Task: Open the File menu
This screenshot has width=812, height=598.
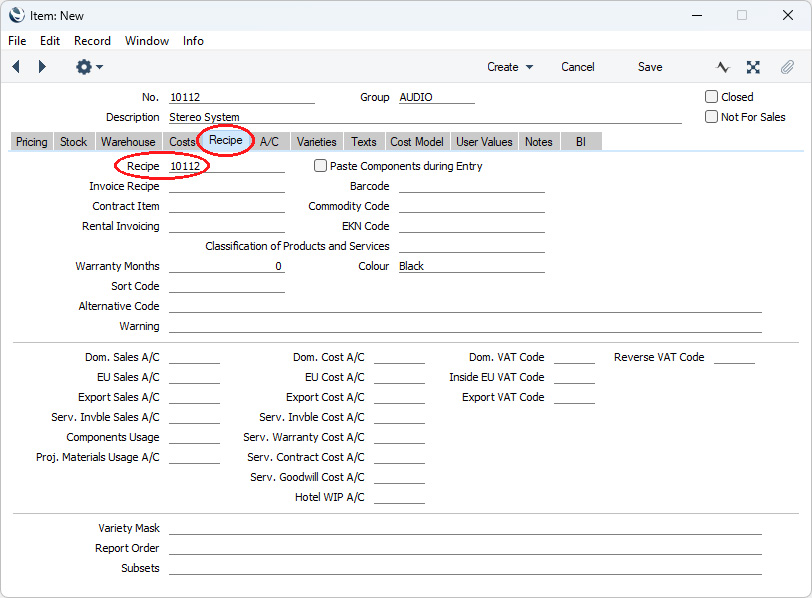Action: point(17,41)
